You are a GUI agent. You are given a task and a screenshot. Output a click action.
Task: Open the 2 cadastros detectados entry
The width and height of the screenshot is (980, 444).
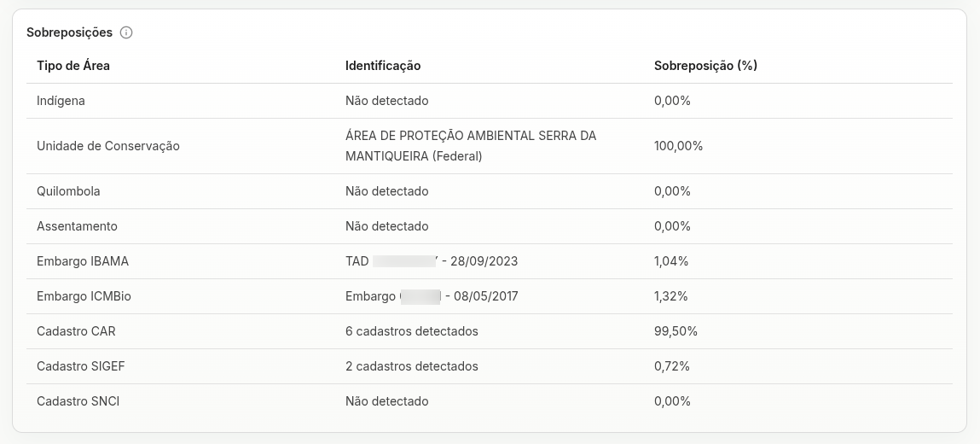pos(412,365)
